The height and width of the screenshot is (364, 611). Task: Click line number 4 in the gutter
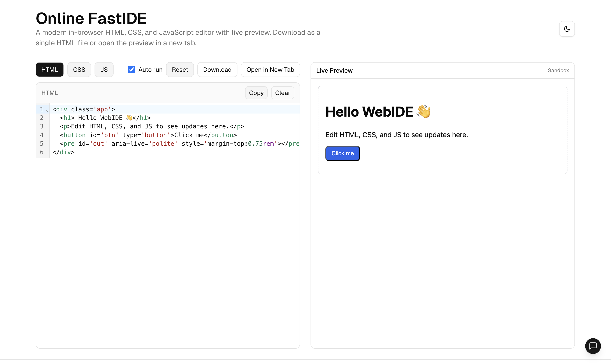[x=42, y=135]
